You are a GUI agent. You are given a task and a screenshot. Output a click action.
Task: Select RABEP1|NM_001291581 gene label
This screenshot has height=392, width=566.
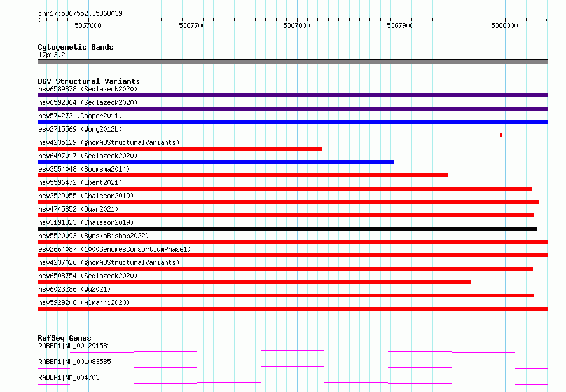pyautogui.click(x=74, y=346)
